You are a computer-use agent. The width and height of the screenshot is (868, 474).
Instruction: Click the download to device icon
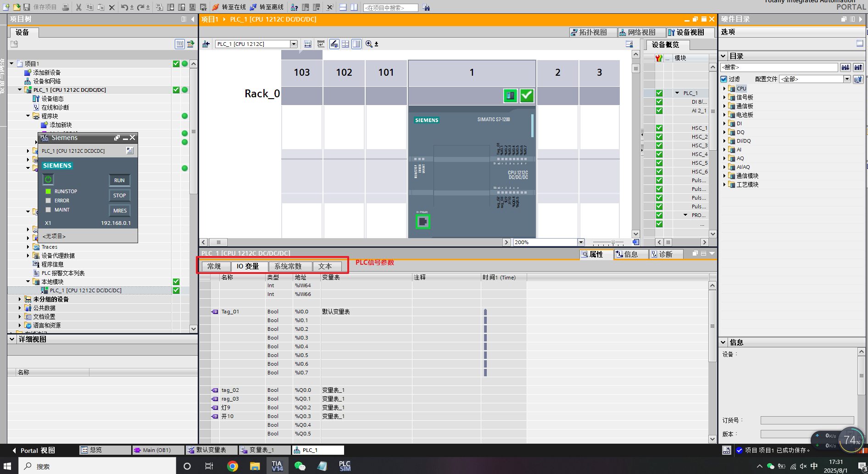click(x=170, y=7)
